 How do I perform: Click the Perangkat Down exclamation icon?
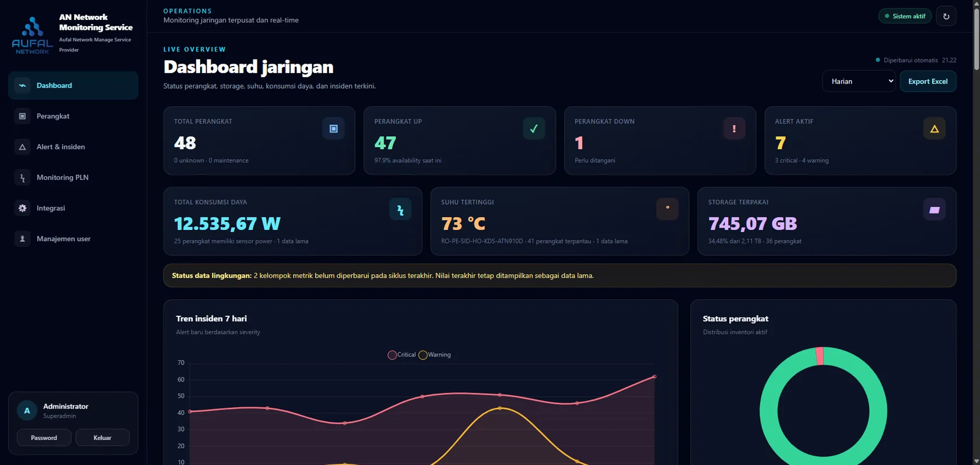coord(734,128)
